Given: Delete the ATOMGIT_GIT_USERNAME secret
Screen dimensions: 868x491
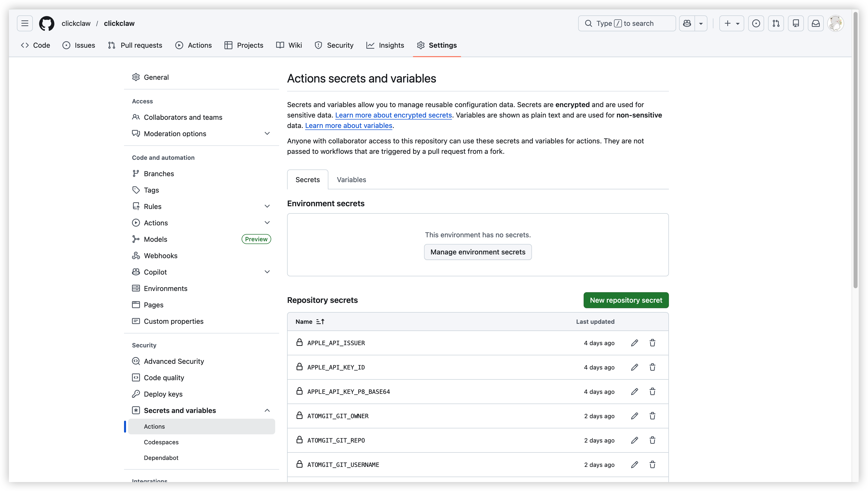Looking at the screenshot, I should pyautogui.click(x=652, y=465).
